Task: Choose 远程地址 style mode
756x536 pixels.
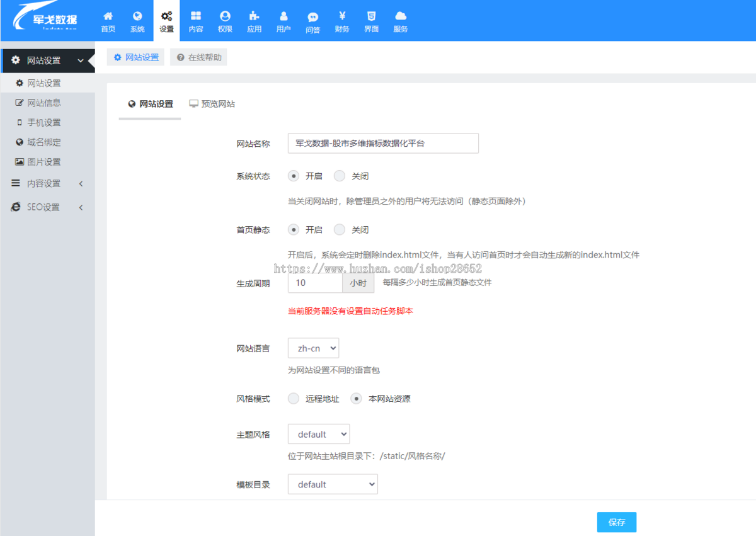Action: click(294, 399)
